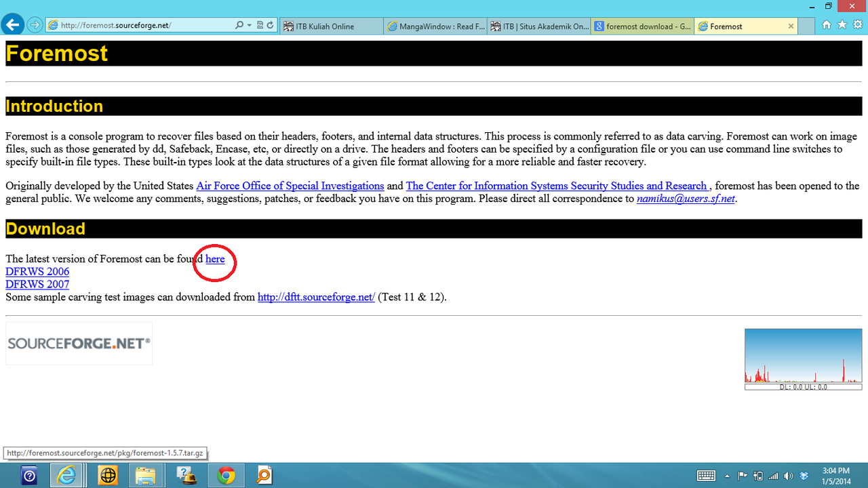
Task: Open the volume speaker tray icon
Action: [x=788, y=475]
